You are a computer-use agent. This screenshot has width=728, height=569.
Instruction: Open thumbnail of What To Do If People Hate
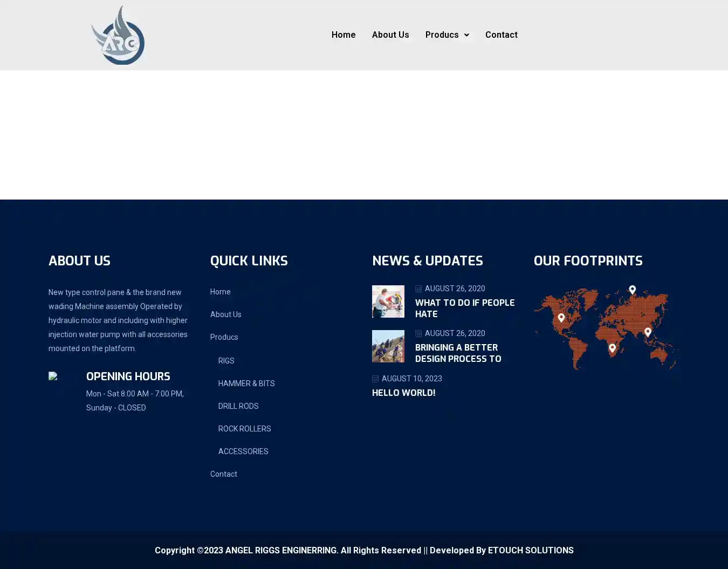(x=388, y=301)
